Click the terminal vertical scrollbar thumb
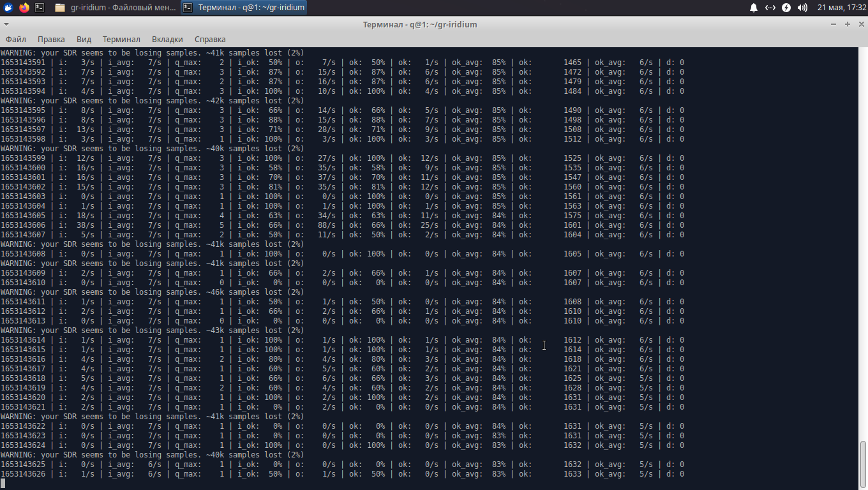 (863, 463)
